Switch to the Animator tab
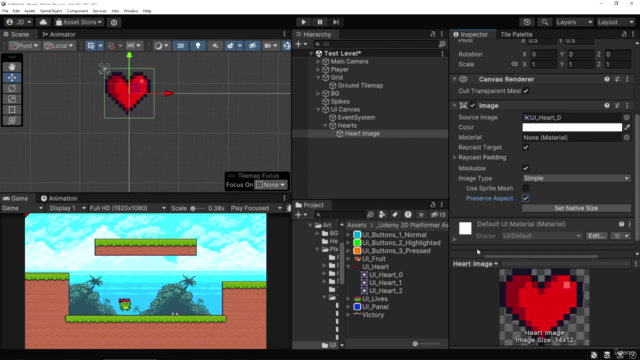 59,34
